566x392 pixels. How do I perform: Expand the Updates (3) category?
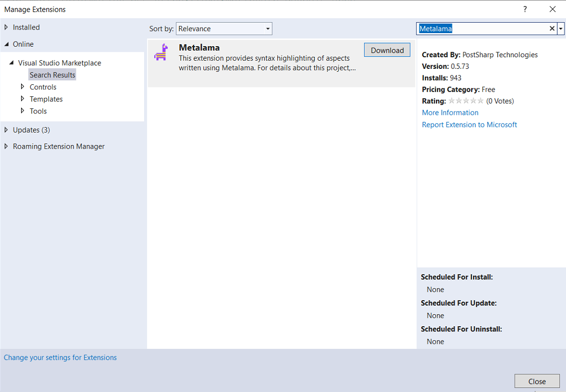(7, 130)
